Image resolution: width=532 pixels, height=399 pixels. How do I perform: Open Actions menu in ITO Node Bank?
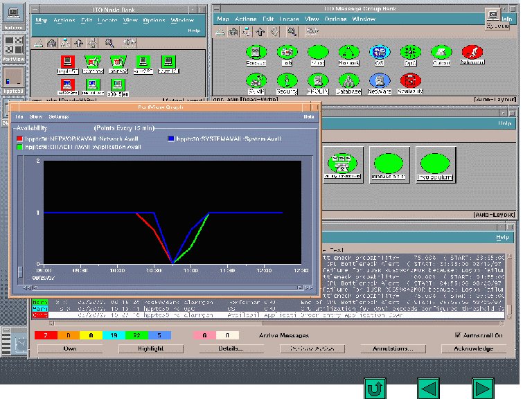click(64, 21)
